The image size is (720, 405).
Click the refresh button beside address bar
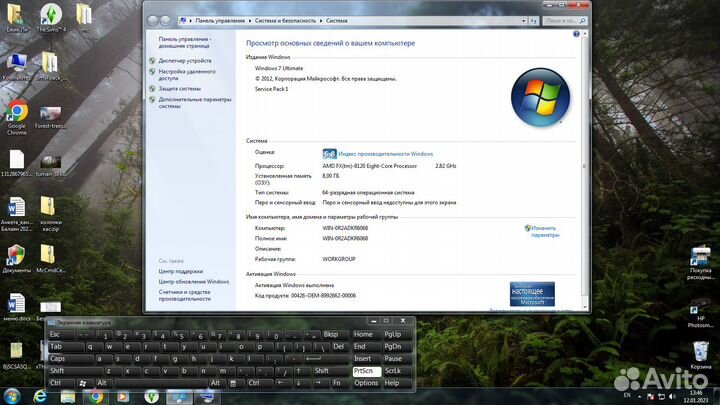534,21
